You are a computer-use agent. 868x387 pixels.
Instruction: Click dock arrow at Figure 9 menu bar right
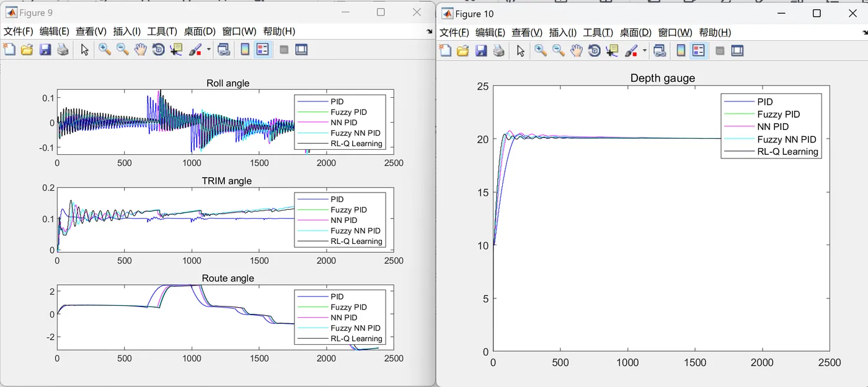click(x=430, y=32)
